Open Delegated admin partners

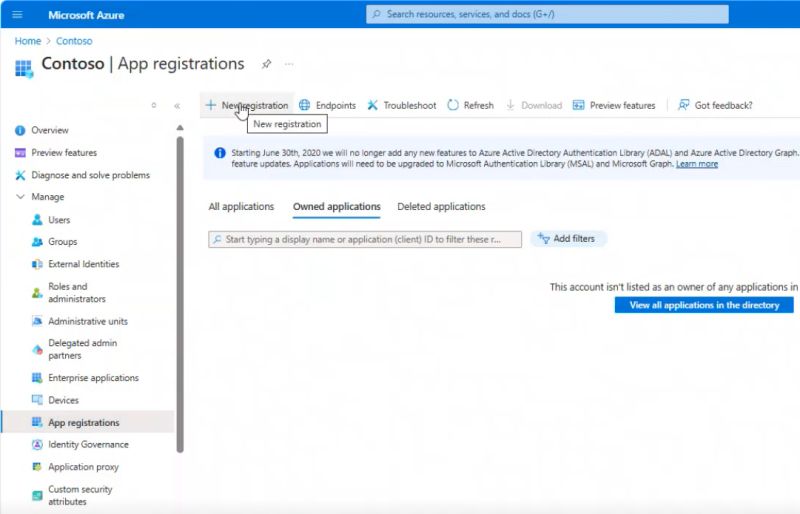(x=82, y=349)
